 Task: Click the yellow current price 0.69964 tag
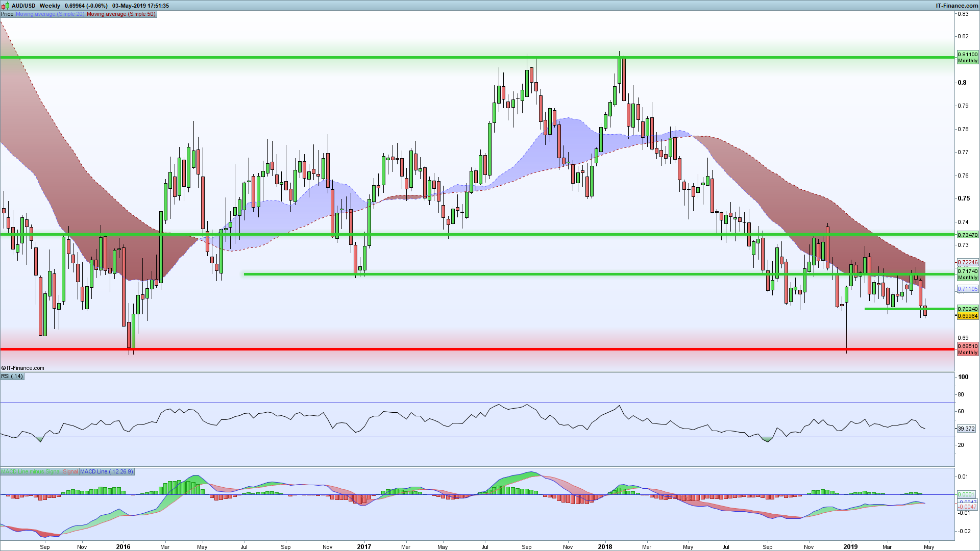coord(967,316)
